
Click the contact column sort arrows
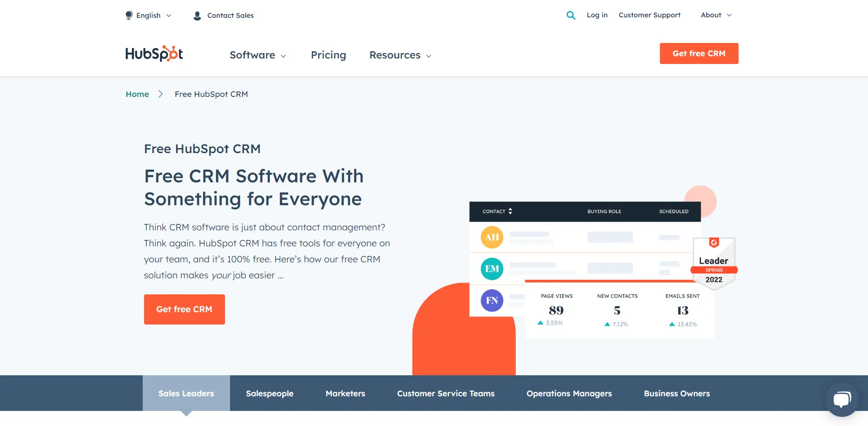tap(510, 211)
